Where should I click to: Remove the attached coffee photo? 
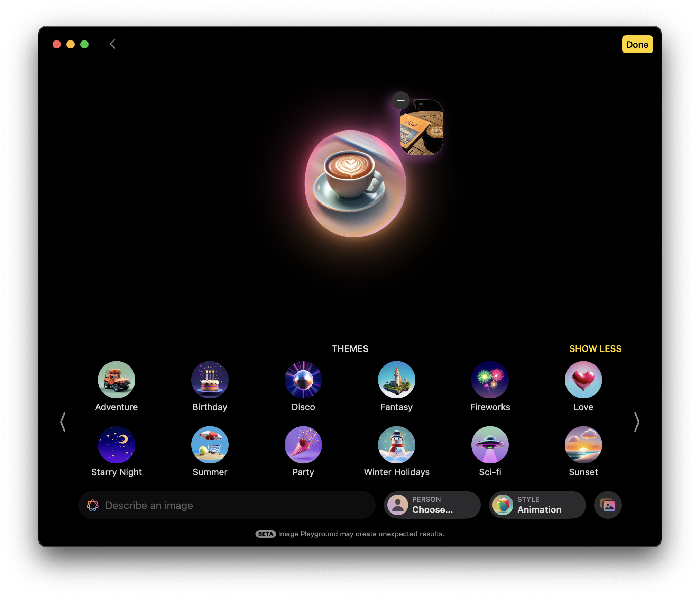coord(401,100)
